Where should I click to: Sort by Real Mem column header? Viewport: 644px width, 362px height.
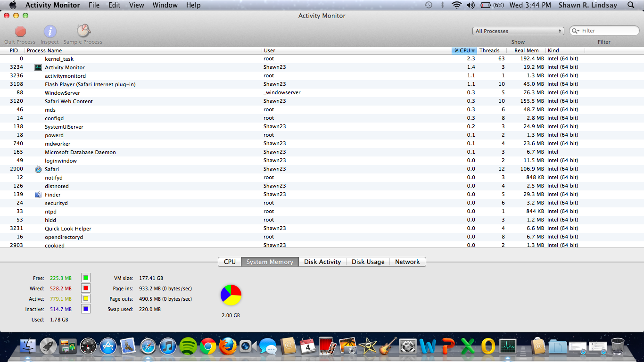526,50
